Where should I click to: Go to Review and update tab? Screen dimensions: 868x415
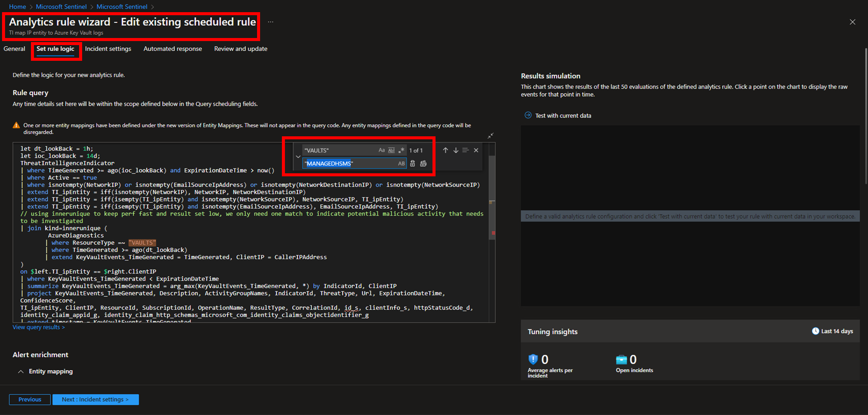[241, 49]
